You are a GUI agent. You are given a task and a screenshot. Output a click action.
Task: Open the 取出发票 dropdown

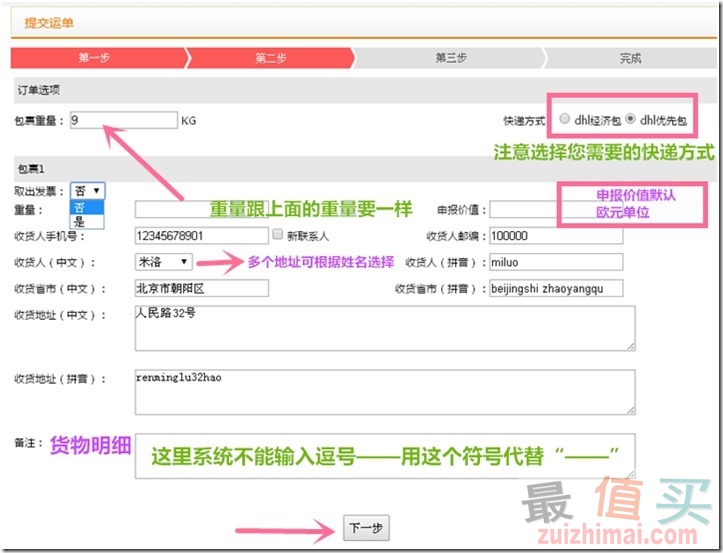(x=88, y=190)
